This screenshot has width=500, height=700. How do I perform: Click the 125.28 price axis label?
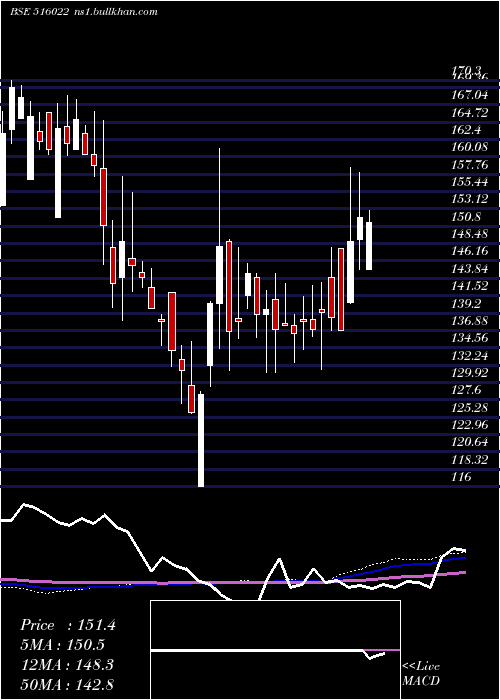pos(469,407)
